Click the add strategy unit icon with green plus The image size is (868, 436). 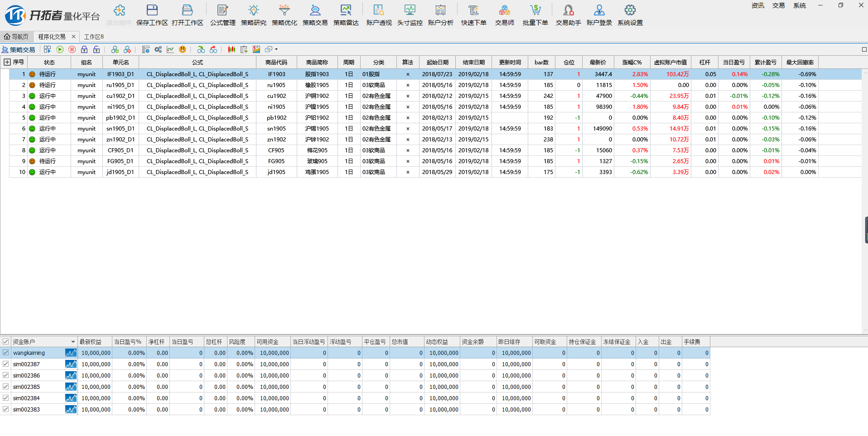115,49
